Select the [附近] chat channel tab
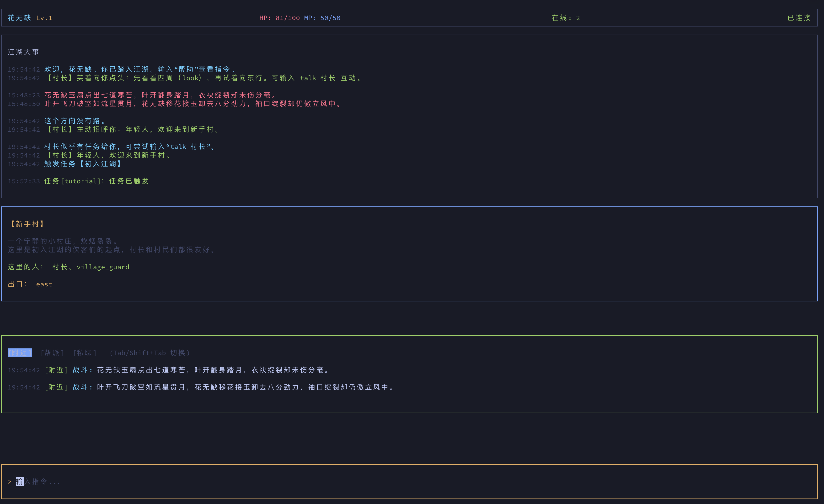Screen dimensions: 824x504 pos(20,353)
